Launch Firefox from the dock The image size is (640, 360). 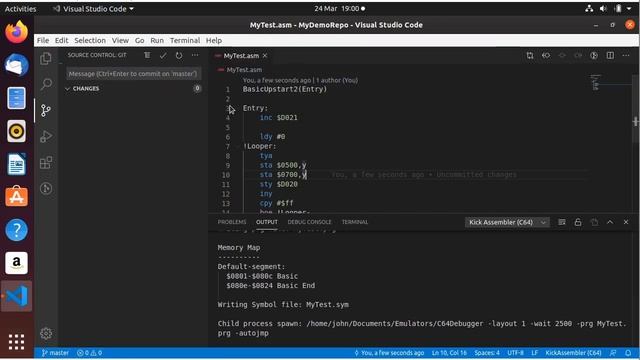pos(17,32)
